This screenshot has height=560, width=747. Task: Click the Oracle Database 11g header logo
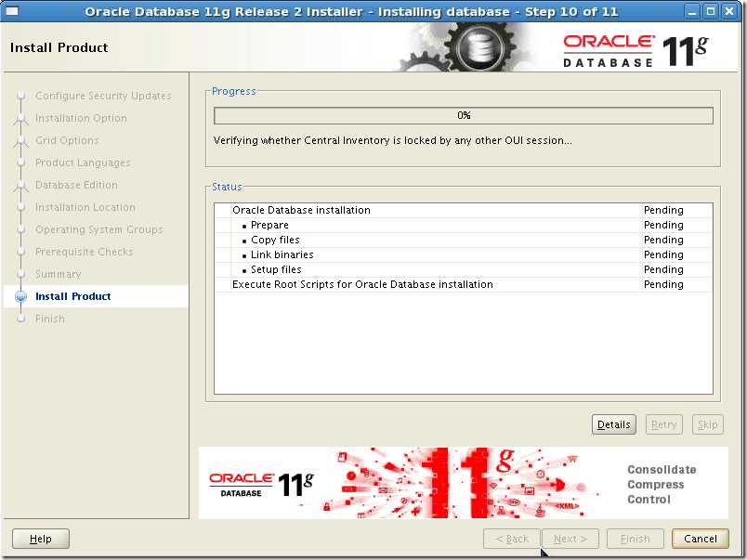click(x=636, y=50)
